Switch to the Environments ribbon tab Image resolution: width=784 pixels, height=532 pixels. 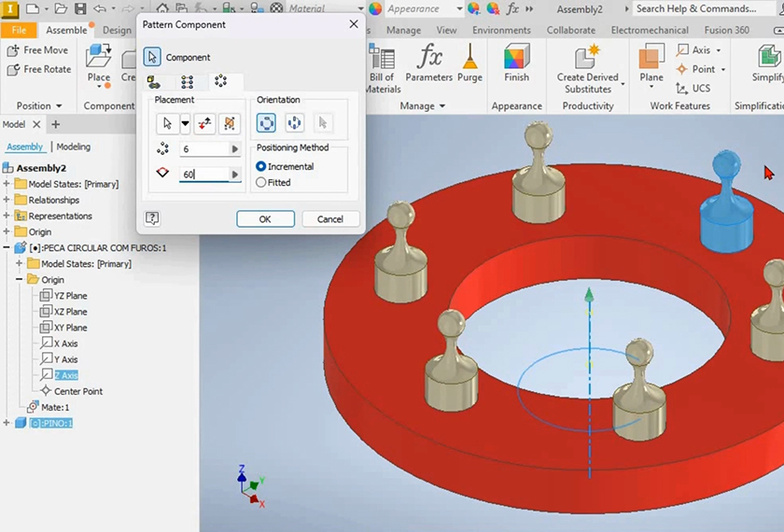(500, 30)
